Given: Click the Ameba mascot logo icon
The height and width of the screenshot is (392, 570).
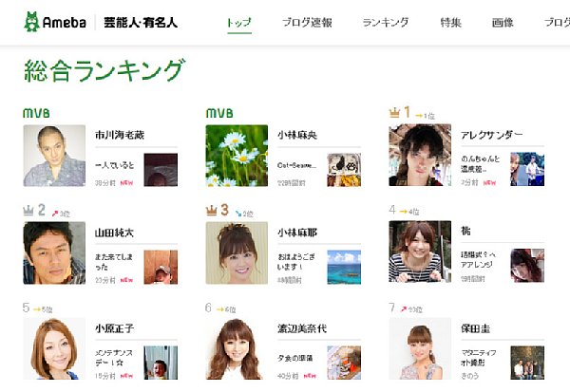Looking at the screenshot, I should 31,22.
